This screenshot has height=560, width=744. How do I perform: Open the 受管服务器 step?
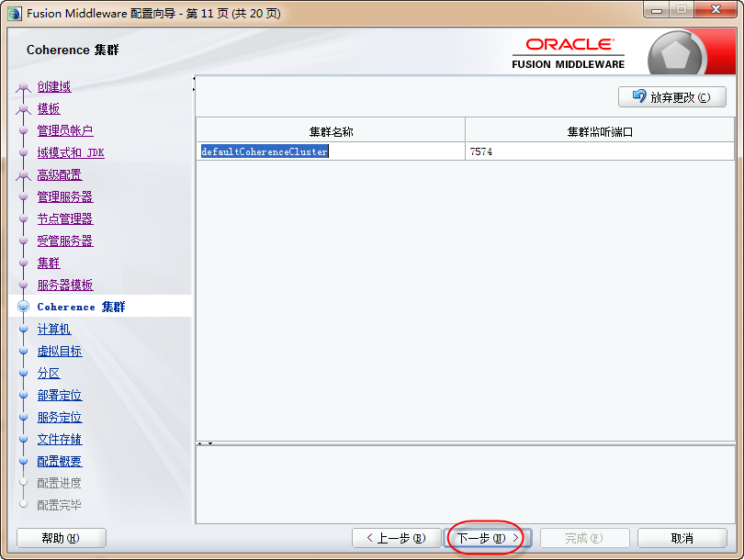point(65,241)
